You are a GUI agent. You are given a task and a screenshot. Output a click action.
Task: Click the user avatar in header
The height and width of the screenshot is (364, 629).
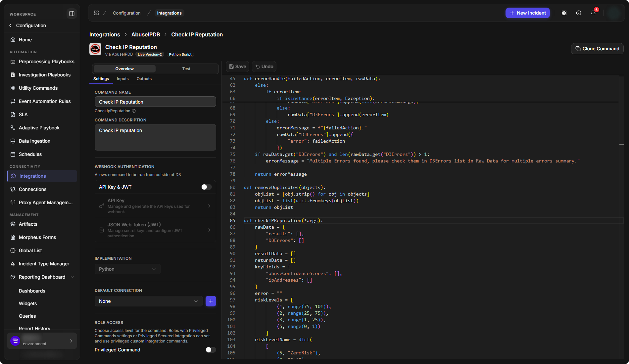click(x=614, y=13)
